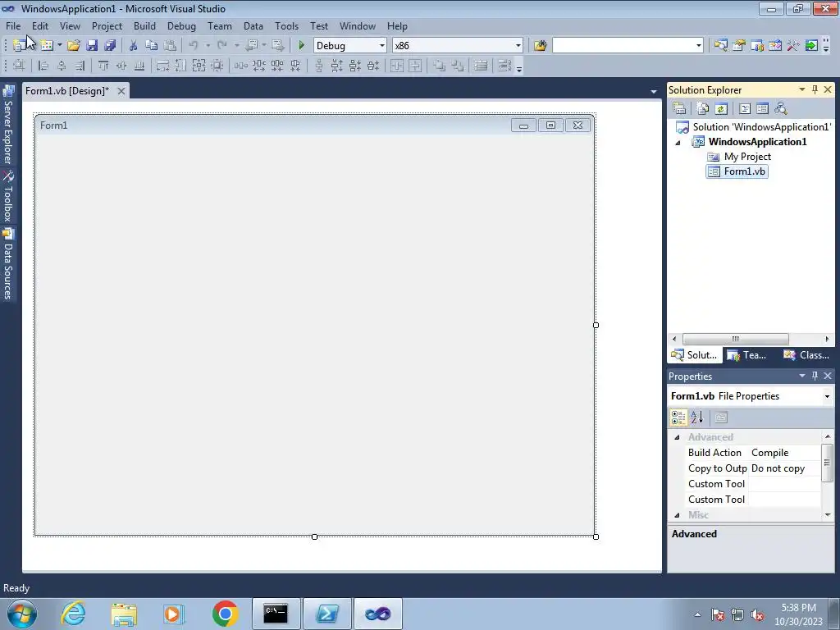Click the Paste icon in the toolbar
The image size is (840, 630).
[170, 46]
